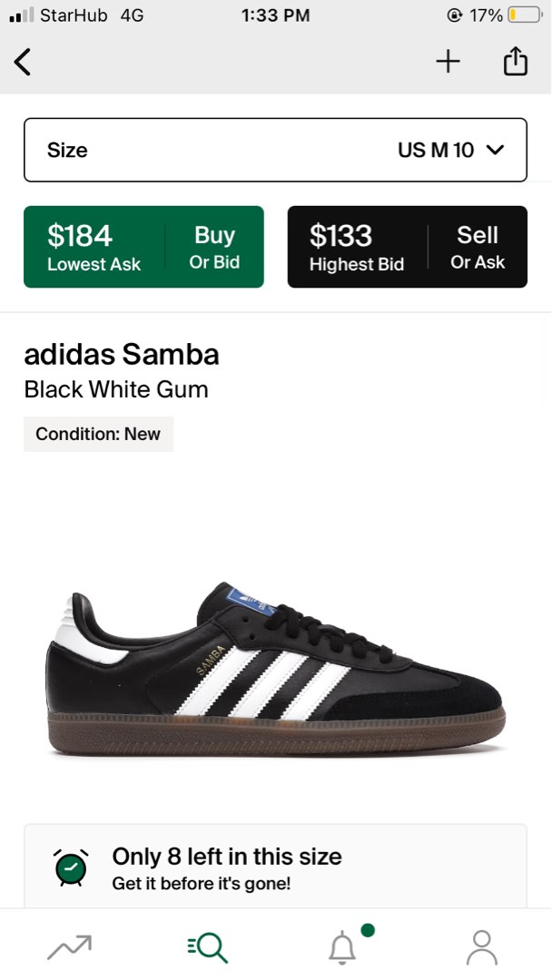Add this sneaker to favorites with plus icon

point(448,62)
